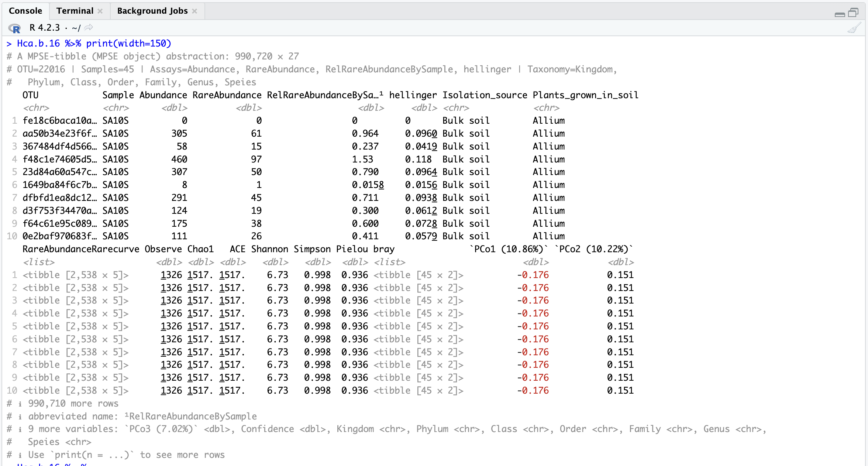Switch to the Terminal tab
This screenshot has height=466, width=868.
tap(75, 11)
